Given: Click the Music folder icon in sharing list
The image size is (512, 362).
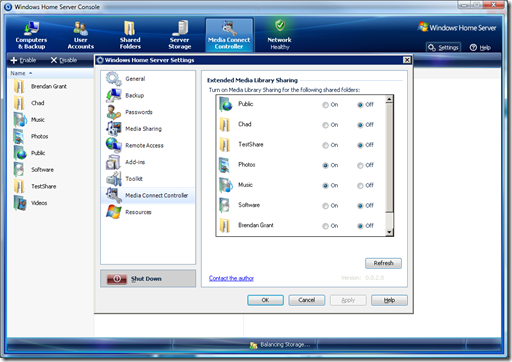Looking at the screenshot, I should [226, 185].
